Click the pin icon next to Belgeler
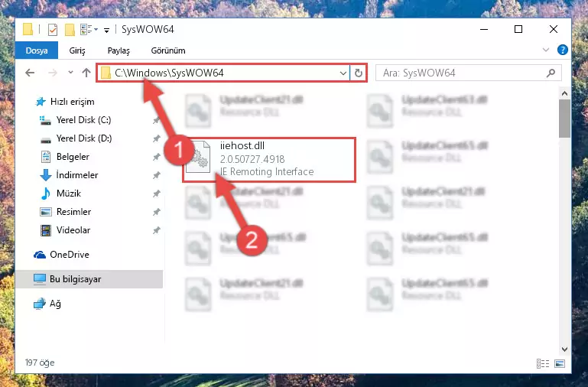 coord(157,157)
